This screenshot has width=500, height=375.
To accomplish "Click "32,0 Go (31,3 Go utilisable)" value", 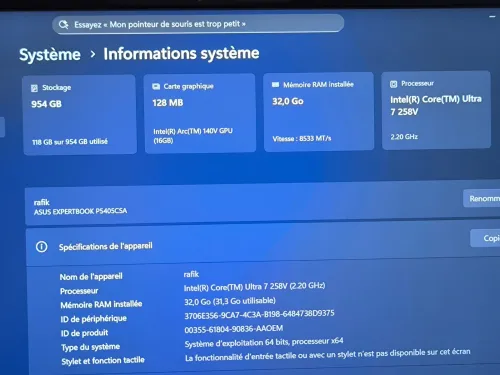I will 230,301.
